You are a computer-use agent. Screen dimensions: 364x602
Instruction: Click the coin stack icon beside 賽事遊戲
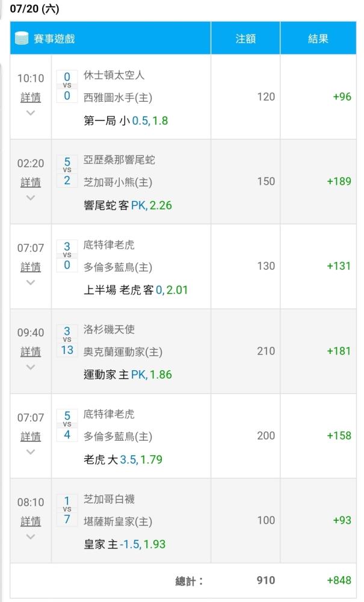coord(22,39)
